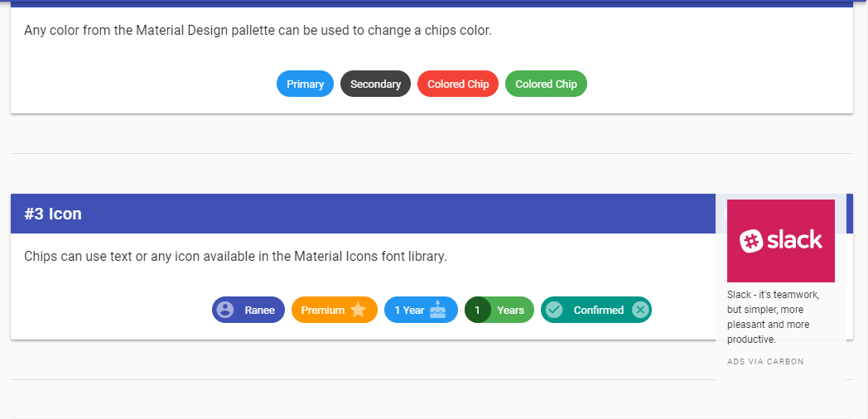Open the Slack logo advertisement image
The width and height of the screenshot is (868, 419).
coord(780,241)
